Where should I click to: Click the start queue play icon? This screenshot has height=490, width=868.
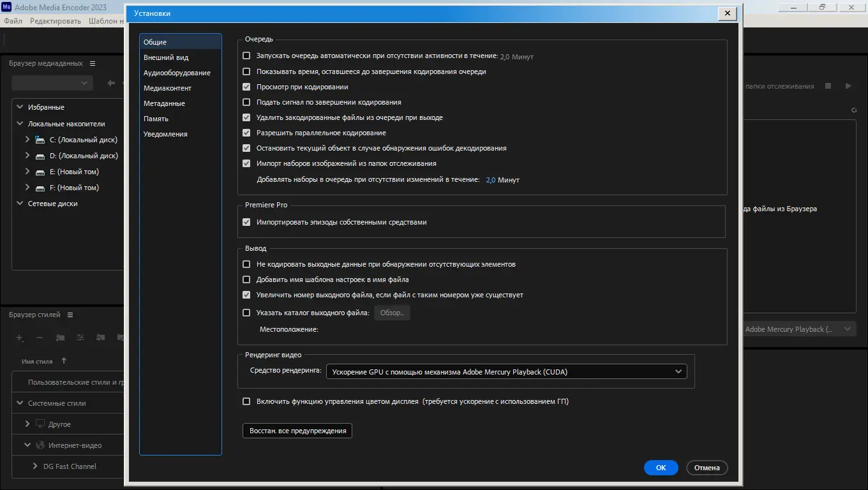click(848, 86)
